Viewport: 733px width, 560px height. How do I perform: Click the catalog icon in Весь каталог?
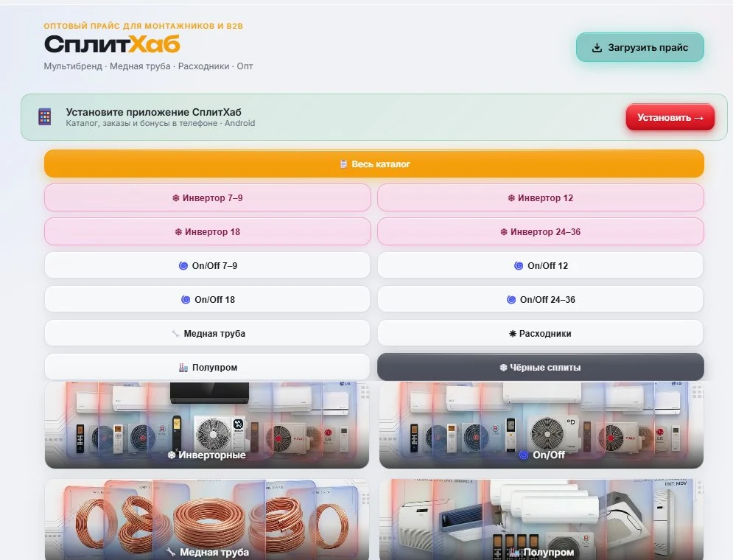pos(343,164)
